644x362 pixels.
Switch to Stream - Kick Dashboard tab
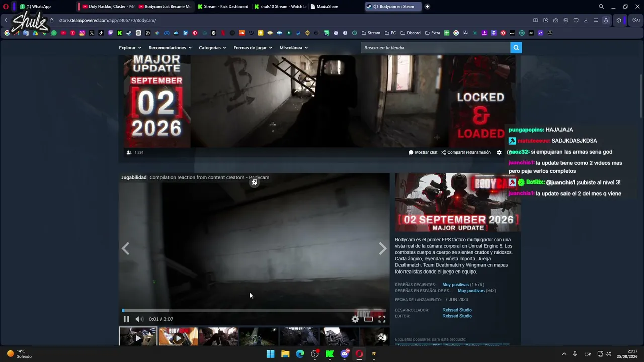pos(223,7)
